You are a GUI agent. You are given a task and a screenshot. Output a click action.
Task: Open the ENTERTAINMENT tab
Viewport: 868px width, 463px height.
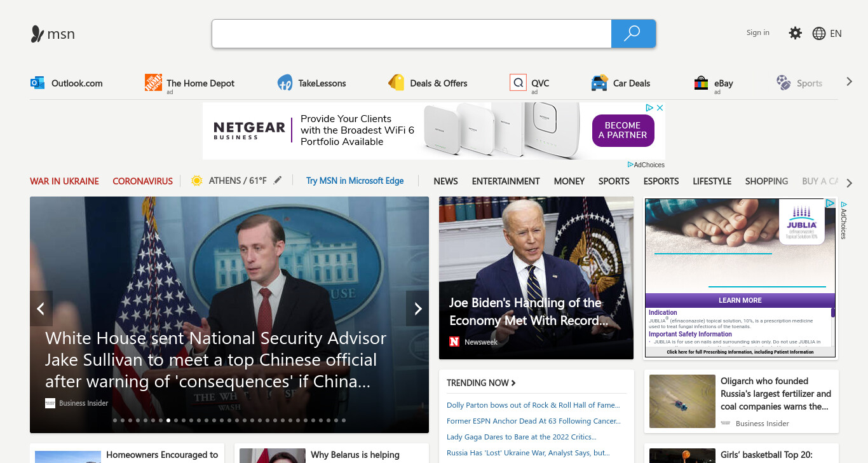click(506, 181)
